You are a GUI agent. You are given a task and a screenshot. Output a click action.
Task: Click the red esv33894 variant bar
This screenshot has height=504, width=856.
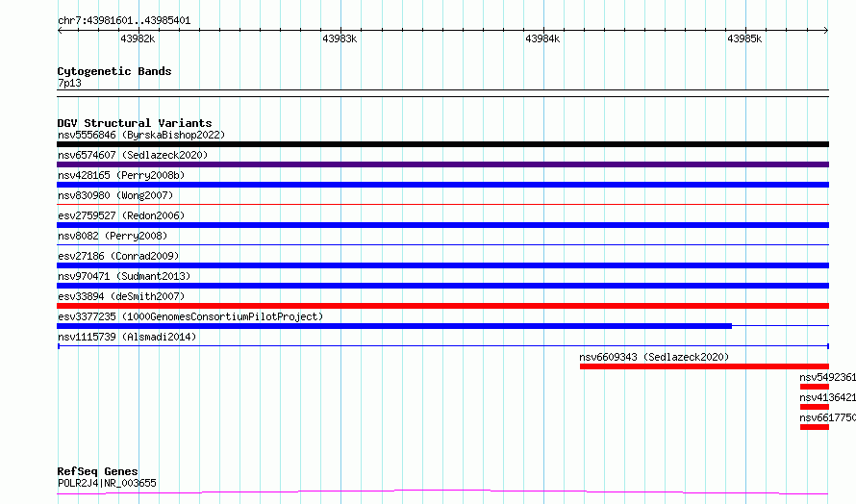[x=442, y=306]
